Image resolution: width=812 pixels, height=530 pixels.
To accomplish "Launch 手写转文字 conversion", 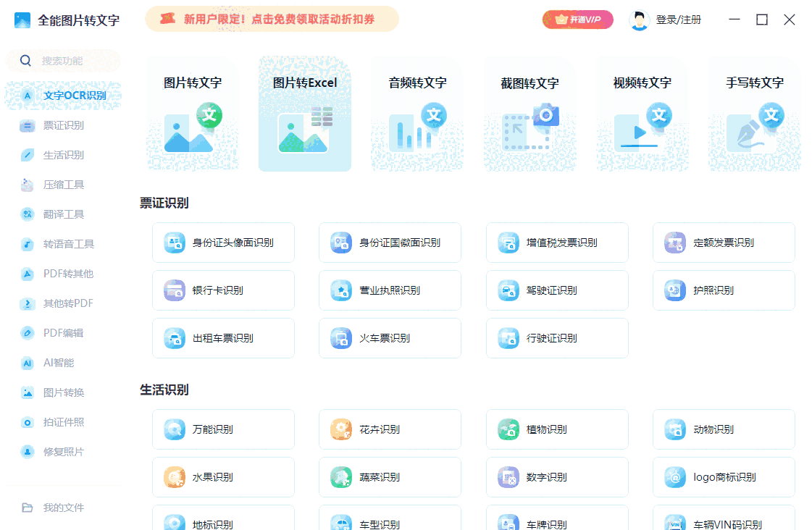I will (754, 112).
